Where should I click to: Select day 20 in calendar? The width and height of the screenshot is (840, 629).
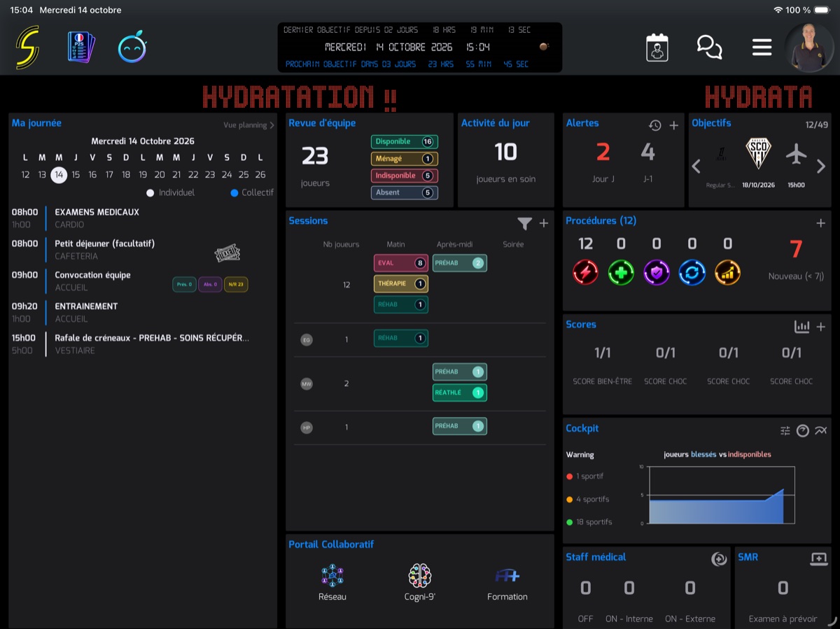tap(160, 175)
